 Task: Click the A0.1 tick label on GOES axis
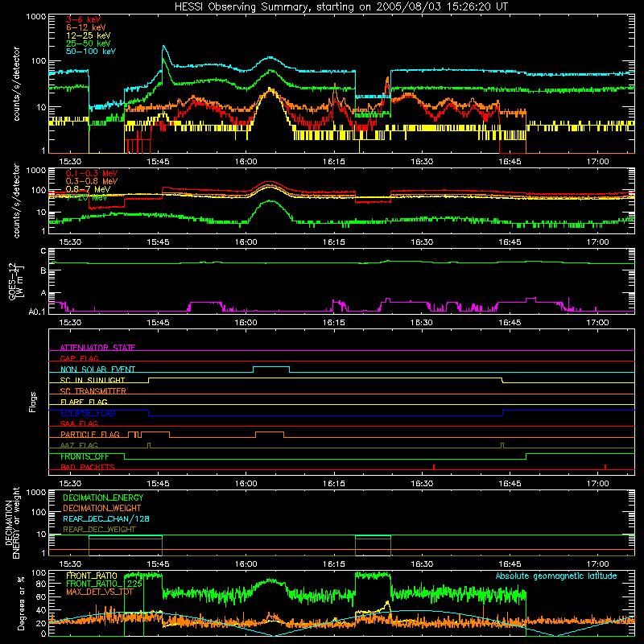coord(37,312)
